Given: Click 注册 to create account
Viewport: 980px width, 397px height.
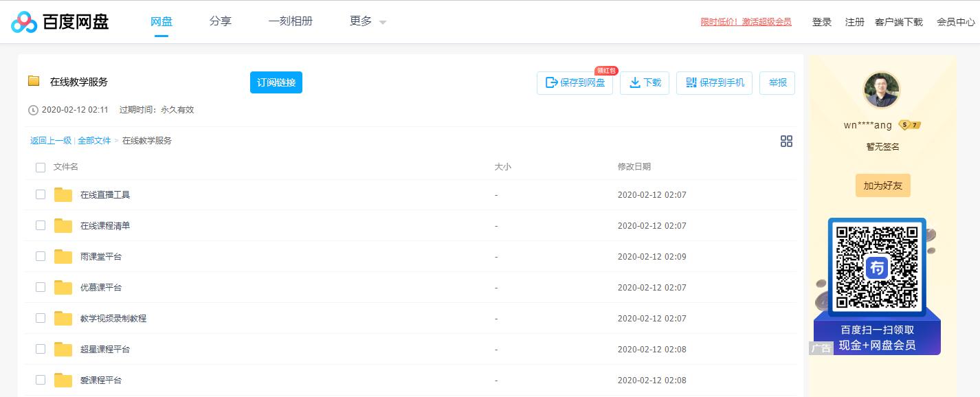Looking at the screenshot, I should (855, 22).
